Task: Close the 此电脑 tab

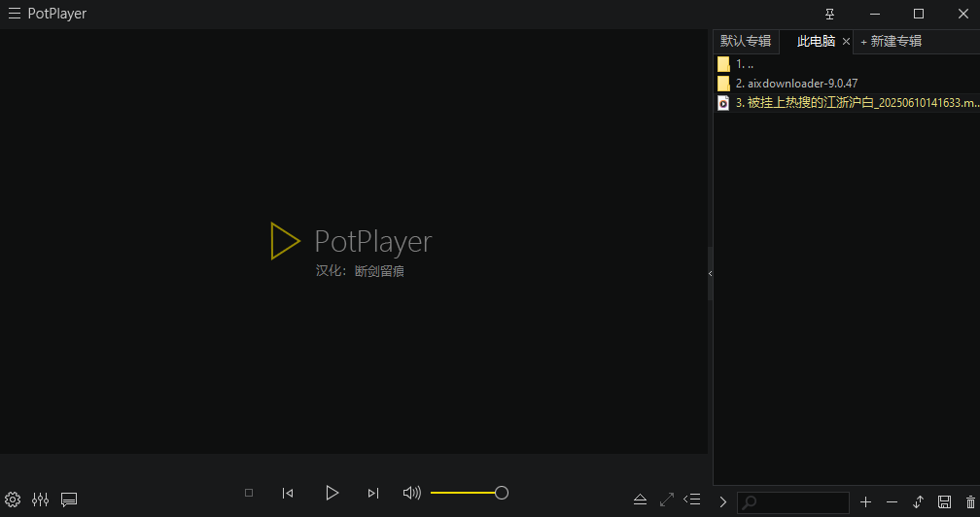Action: [x=846, y=41]
